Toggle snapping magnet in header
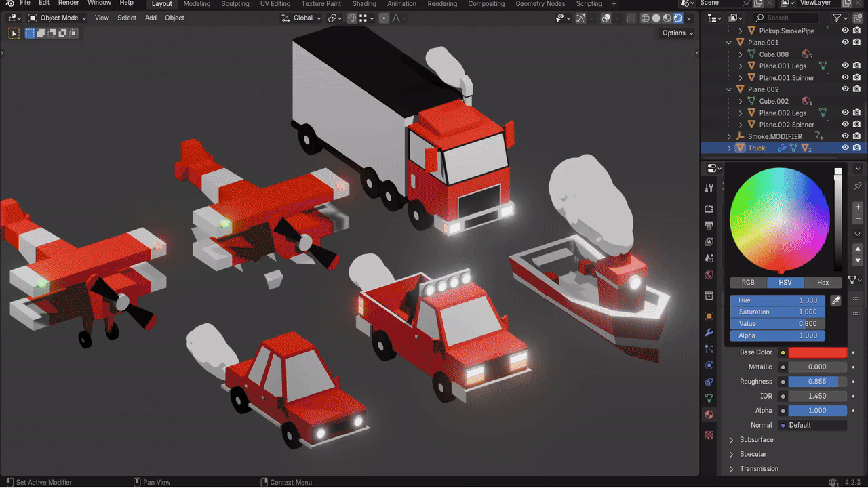The image size is (868, 488). (352, 18)
